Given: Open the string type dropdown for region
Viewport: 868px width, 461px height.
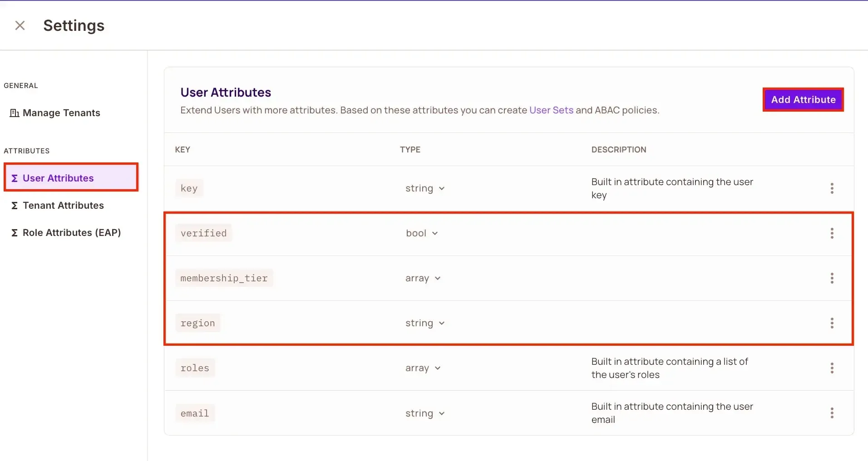Looking at the screenshot, I should [x=424, y=323].
